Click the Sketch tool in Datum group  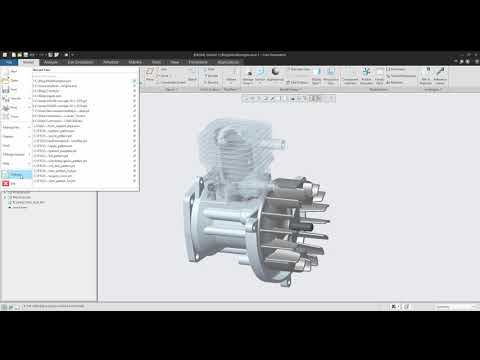click(x=192, y=75)
